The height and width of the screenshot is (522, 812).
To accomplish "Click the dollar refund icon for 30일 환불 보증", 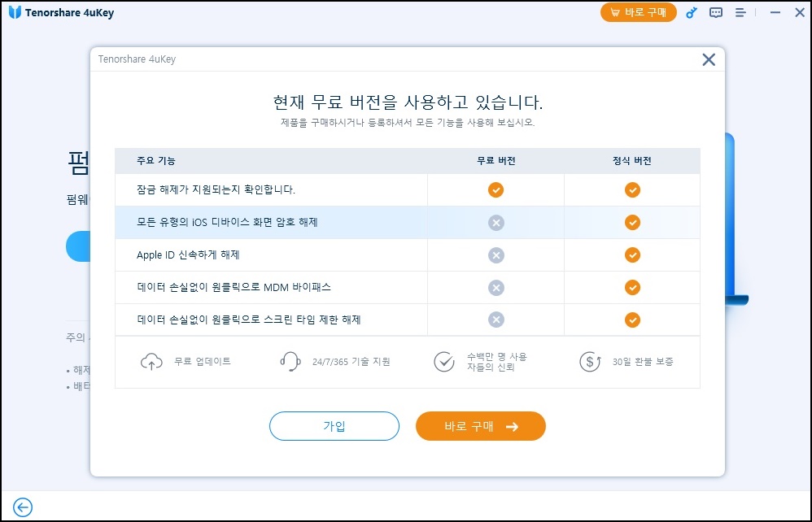I will pyautogui.click(x=590, y=362).
